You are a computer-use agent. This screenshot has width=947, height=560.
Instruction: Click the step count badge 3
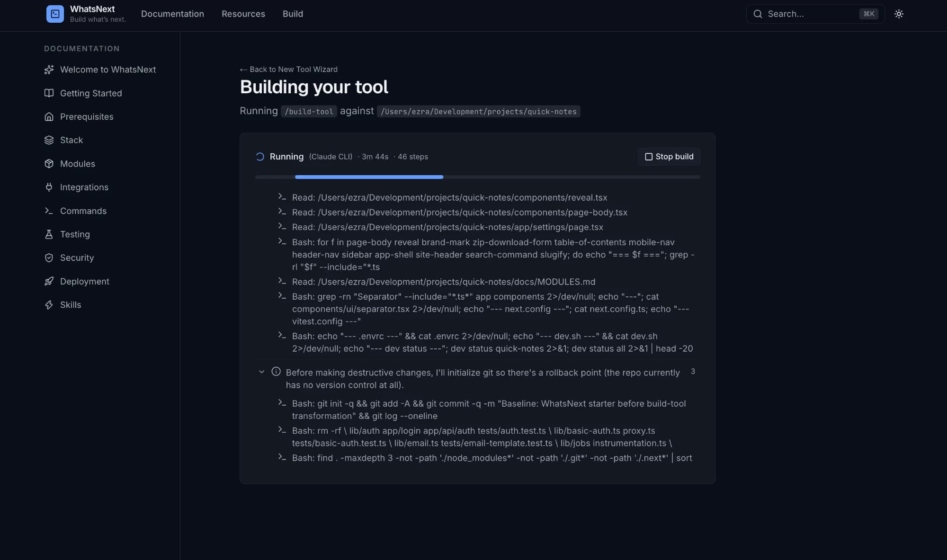(x=693, y=372)
